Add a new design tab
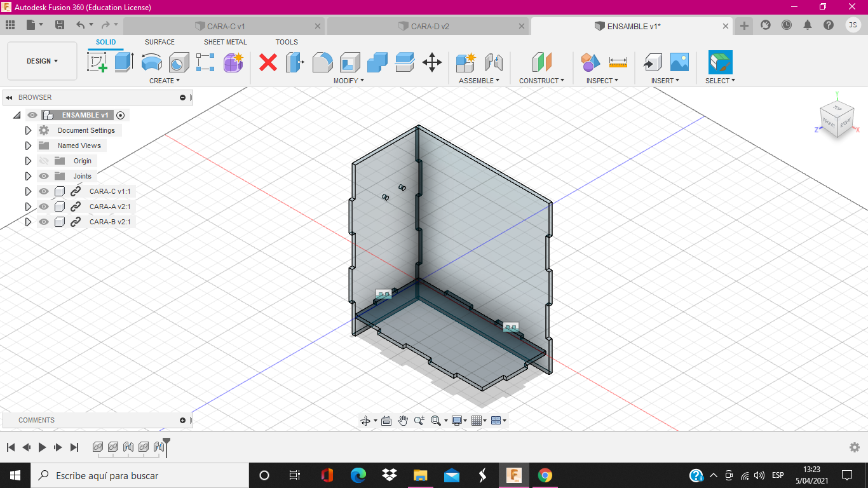868x488 pixels. (744, 25)
